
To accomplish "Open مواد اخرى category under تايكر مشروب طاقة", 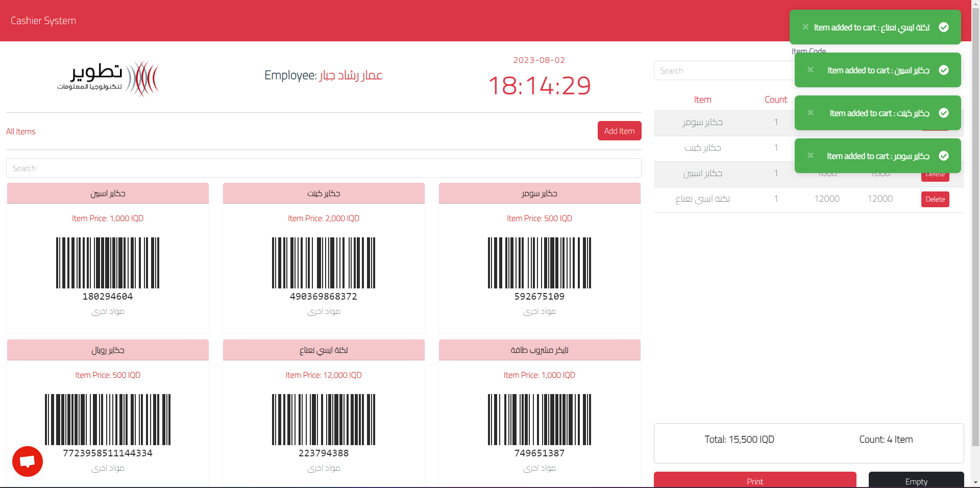I will point(540,468).
